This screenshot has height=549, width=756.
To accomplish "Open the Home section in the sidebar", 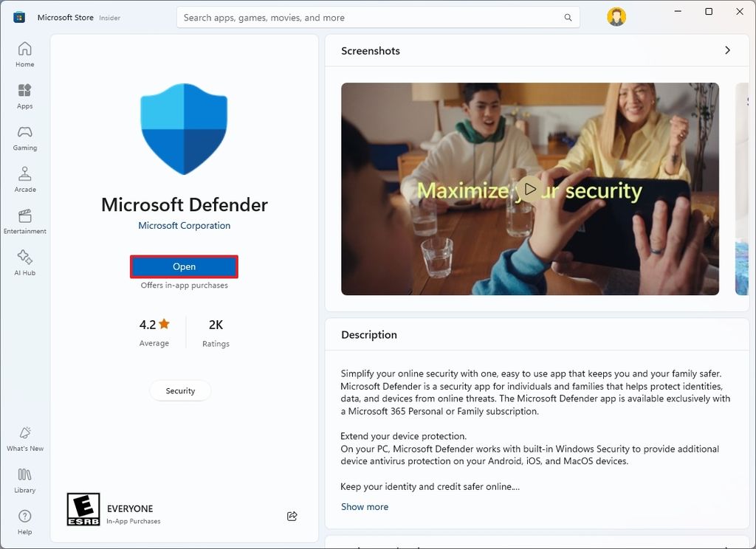I will pos(24,55).
